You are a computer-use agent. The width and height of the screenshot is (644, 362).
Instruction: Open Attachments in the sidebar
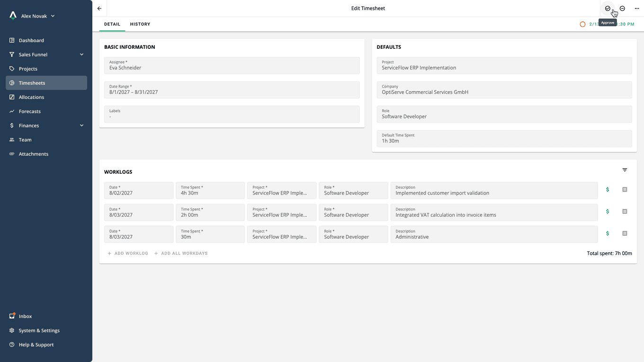click(46, 154)
